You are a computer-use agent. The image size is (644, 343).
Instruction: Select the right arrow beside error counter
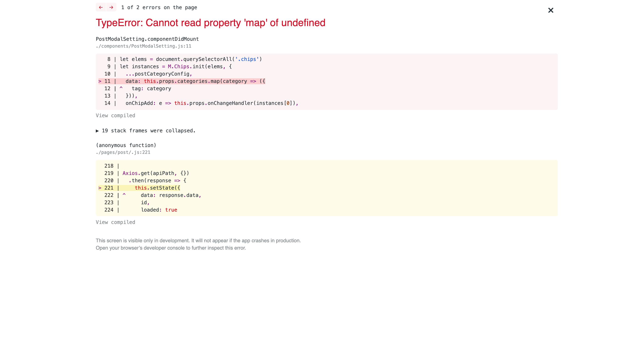tap(111, 8)
